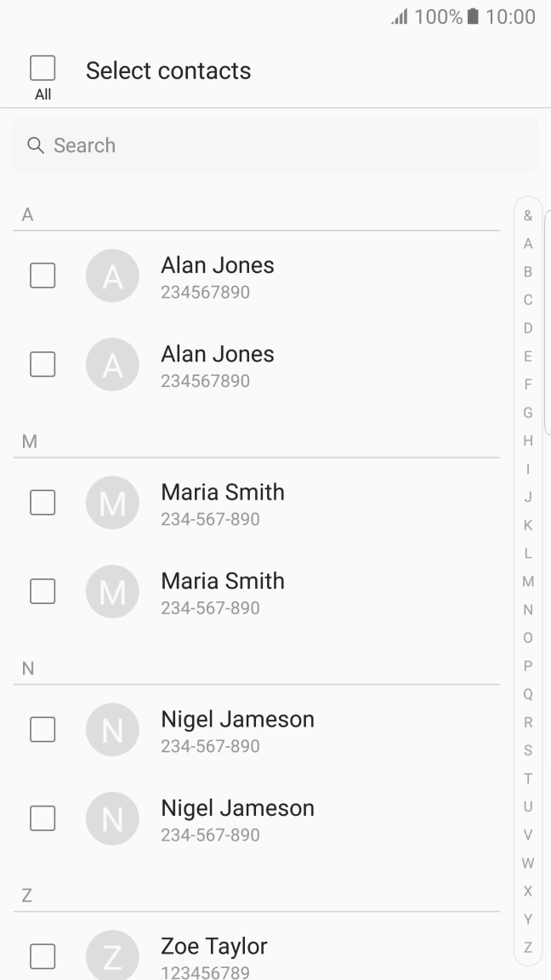Select Zoe Taylor's checkbox
Screen dimensions: 551x980
click(x=43, y=956)
